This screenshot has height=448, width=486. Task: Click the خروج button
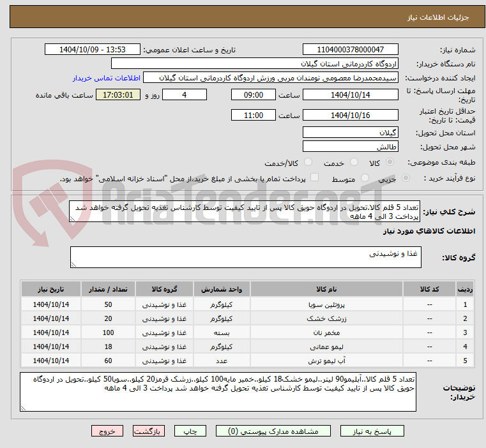coord(107,431)
